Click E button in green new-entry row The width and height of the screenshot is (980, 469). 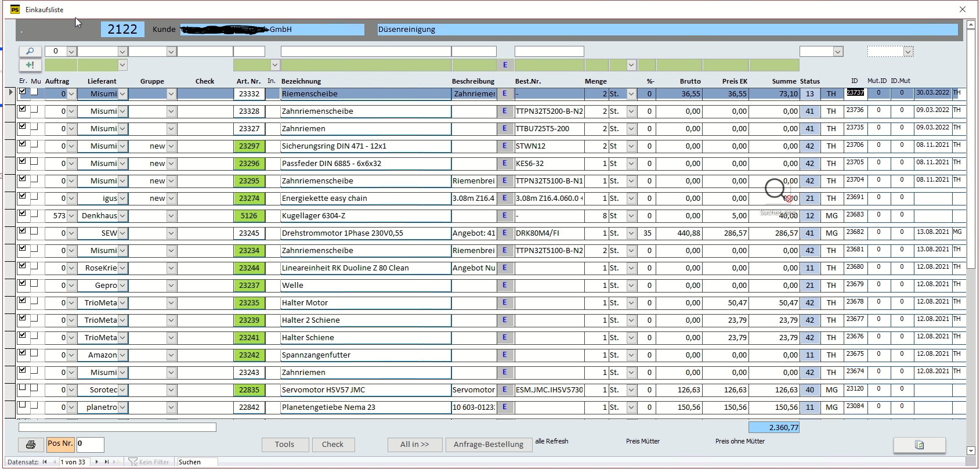[505, 65]
